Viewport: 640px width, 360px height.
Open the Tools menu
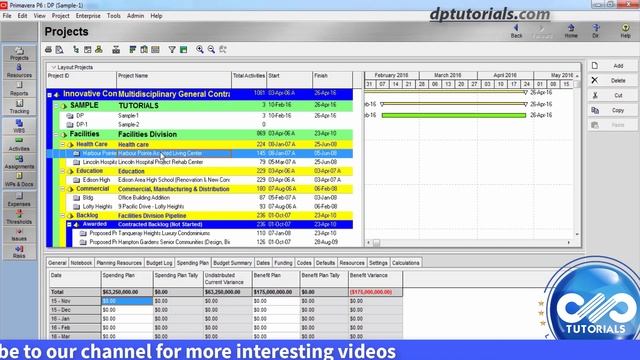click(113, 16)
